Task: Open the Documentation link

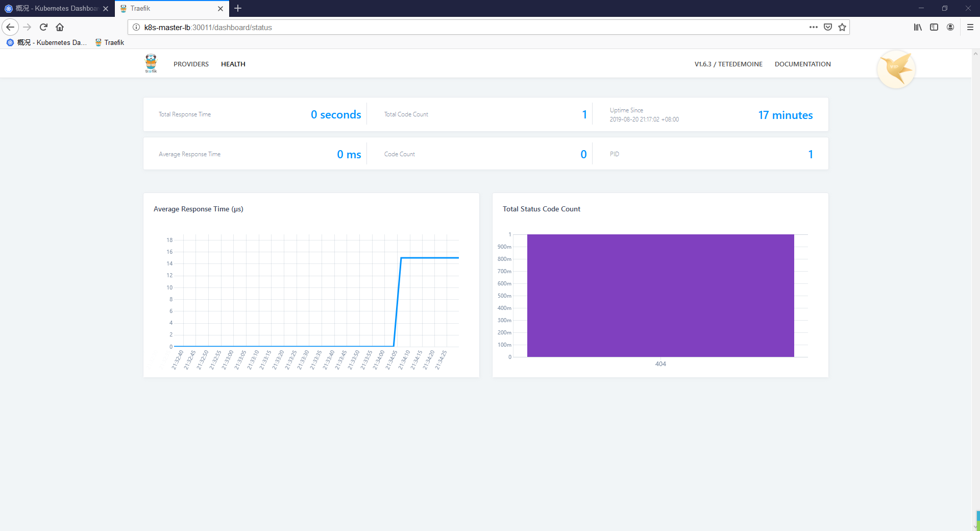Action: (803, 64)
